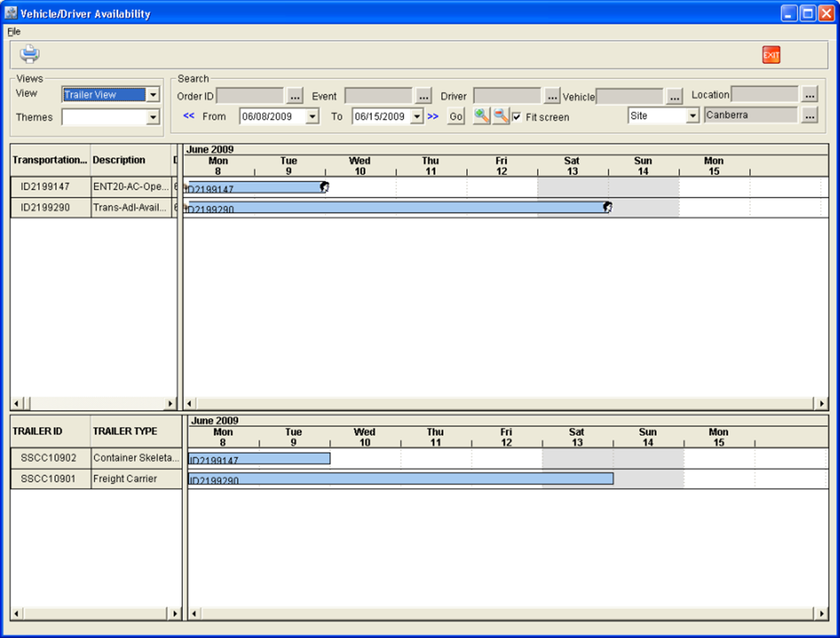Click the Description column header
Viewport: 840px width, 638px height.
click(131, 160)
